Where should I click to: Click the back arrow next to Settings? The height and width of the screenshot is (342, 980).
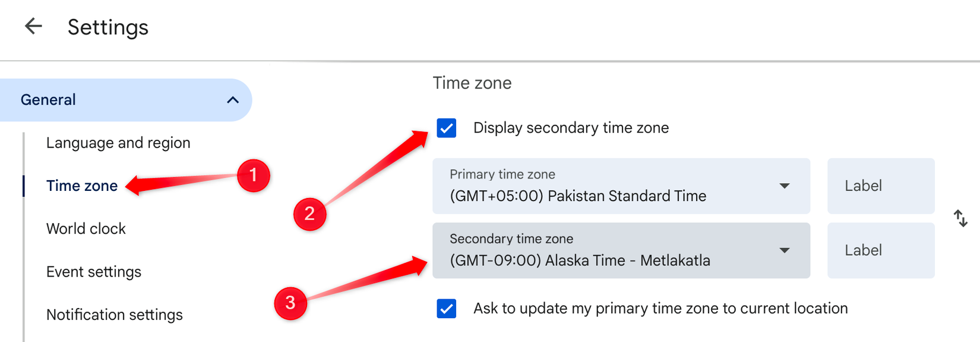[x=33, y=26]
